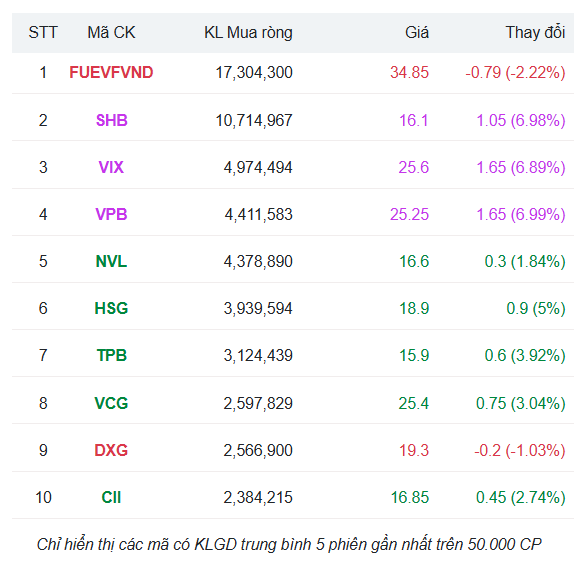Open the VIX stock symbol
Image resolution: width=583 pixels, height=566 pixels.
[x=111, y=167]
